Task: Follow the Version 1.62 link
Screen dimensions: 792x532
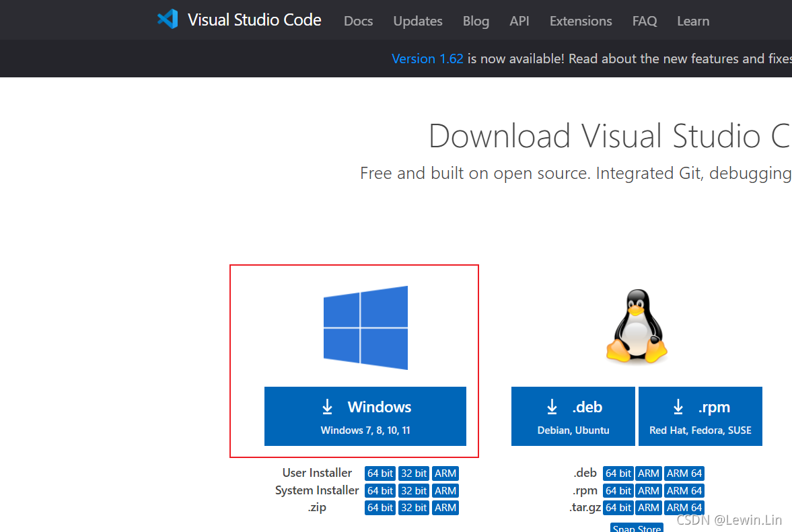Action: pyautogui.click(x=427, y=59)
